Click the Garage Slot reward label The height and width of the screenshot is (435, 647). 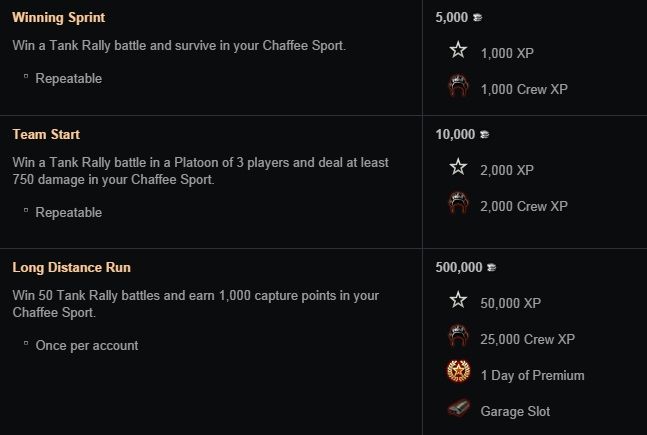[x=515, y=411]
